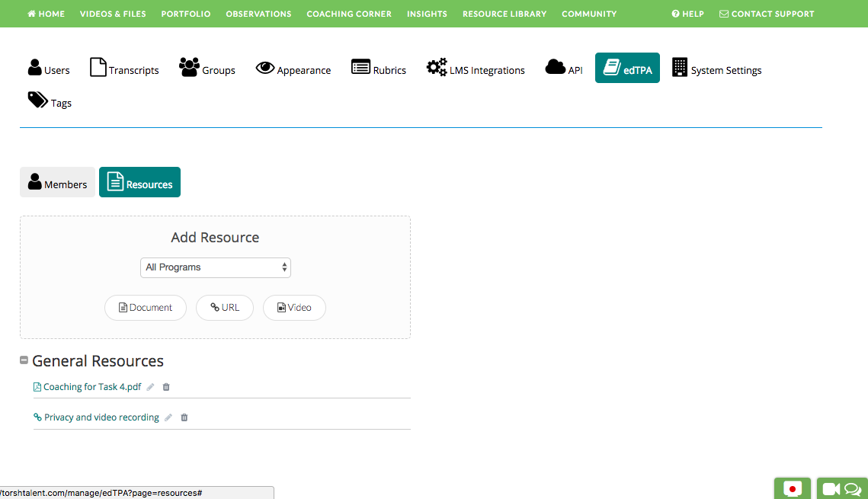Open the video chat widget at bottom right
The image size is (868, 499).
pos(842,489)
